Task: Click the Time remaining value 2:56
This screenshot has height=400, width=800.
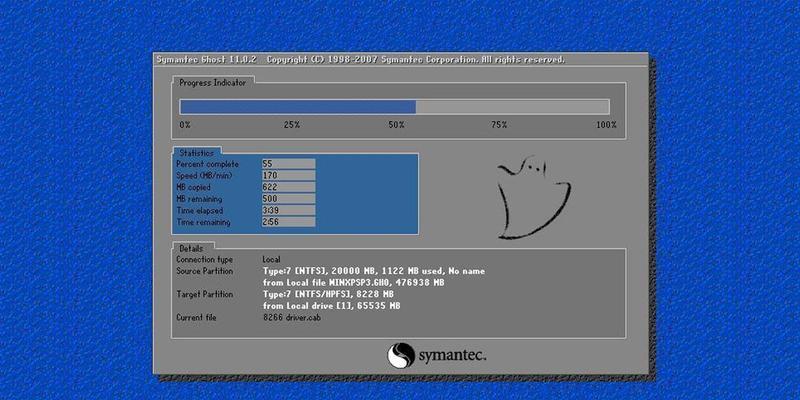Action: click(288, 222)
